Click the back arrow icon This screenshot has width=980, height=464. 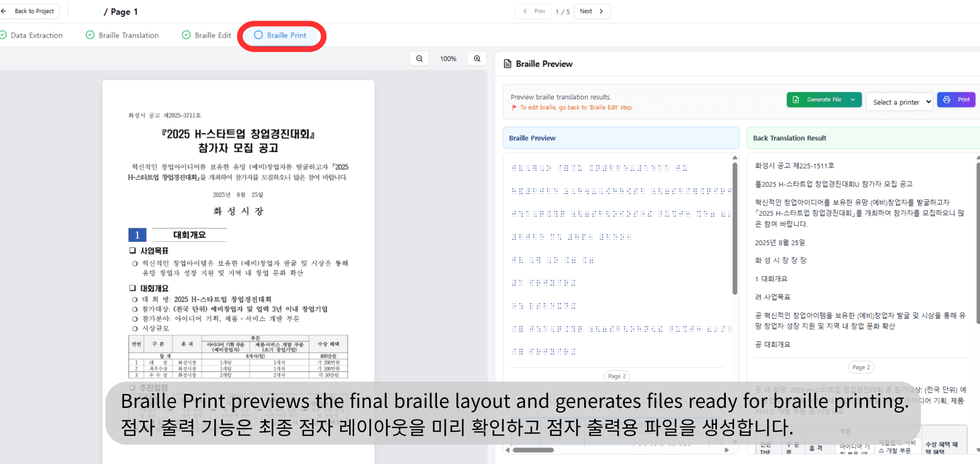(4, 11)
